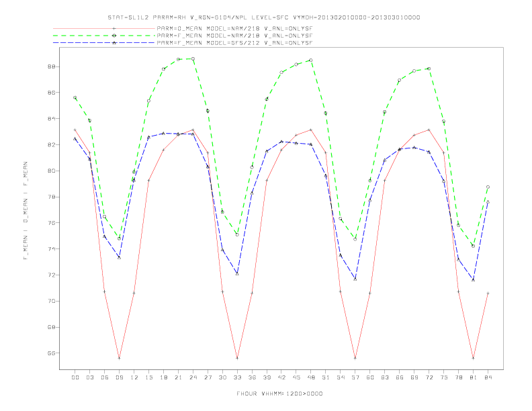Click y-axis tick label 84
This screenshot has height=411, width=532.
pyautogui.click(x=52, y=119)
